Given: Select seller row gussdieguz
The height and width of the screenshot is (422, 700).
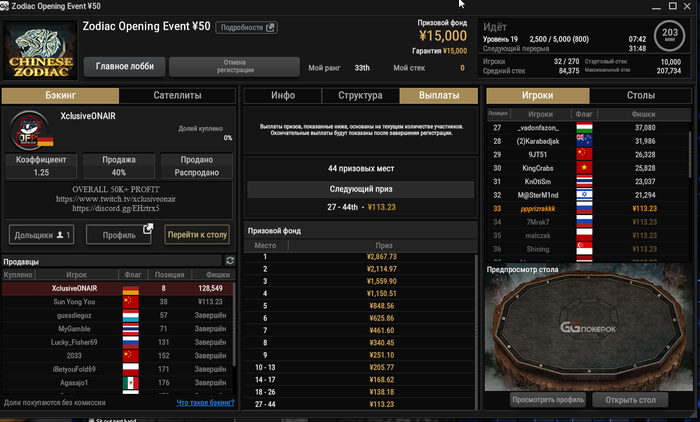Looking at the screenshot, I should click(x=117, y=315).
